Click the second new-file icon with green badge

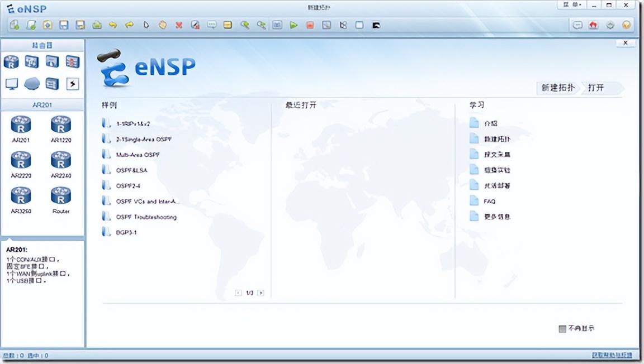click(x=31, y=25)
